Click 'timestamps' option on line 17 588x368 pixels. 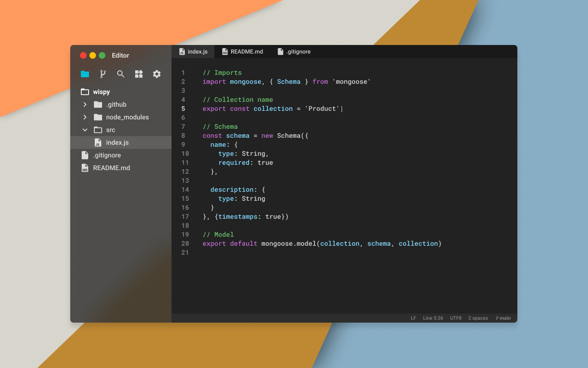[238, 217]
